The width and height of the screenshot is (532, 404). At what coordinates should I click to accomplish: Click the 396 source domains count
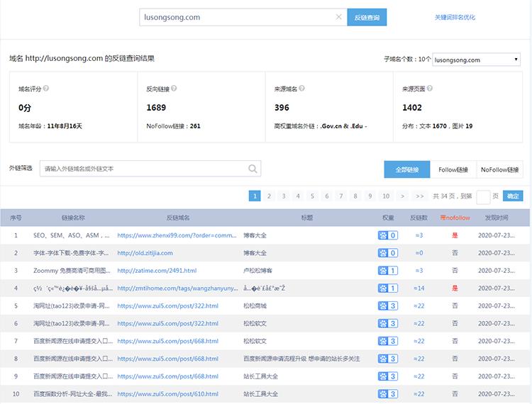point(282,108)
